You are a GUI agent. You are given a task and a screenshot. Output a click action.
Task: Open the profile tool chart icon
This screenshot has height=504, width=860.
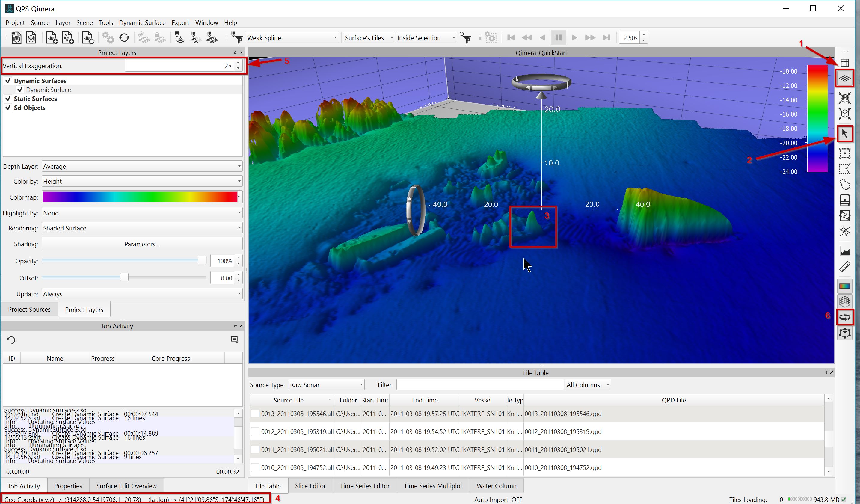844,251
